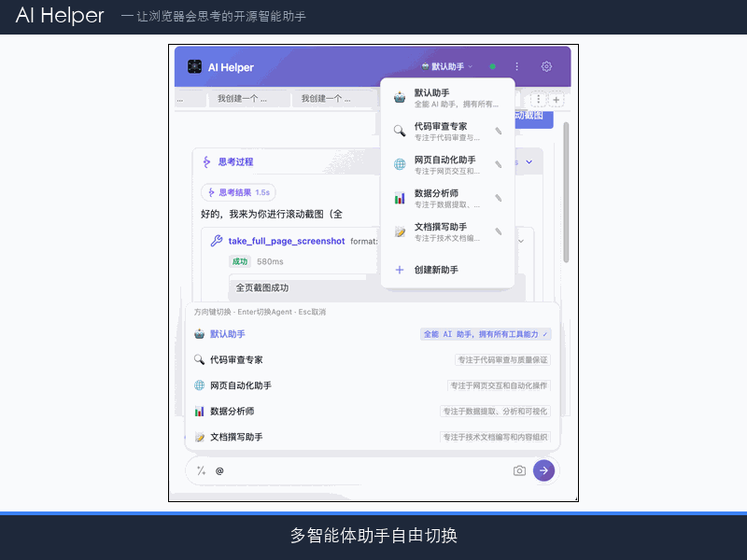
Task: Click the 专注于代码审查与质量保证 description tag
Action: pos(502,360)
